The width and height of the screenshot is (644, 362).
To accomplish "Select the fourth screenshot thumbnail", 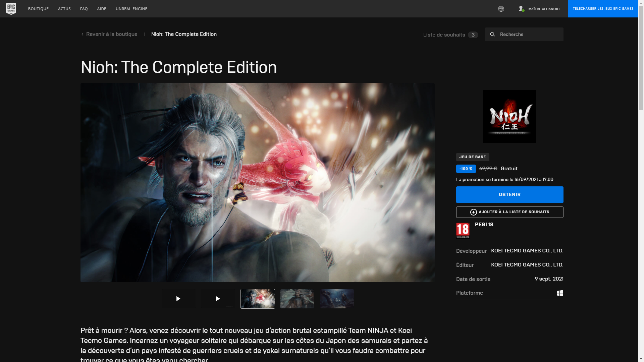I will point(297,299).
